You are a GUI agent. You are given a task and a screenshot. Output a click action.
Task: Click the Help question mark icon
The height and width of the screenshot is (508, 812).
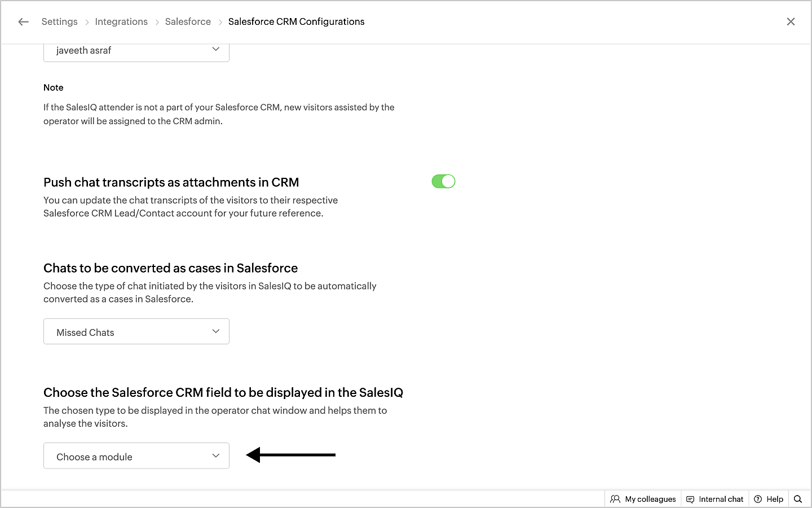[758, 499]
